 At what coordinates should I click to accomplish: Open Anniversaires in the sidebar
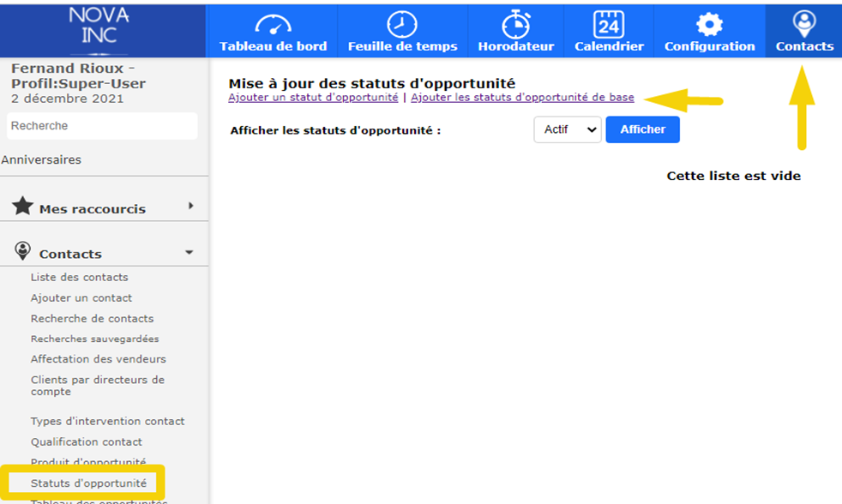click(41, 159)
